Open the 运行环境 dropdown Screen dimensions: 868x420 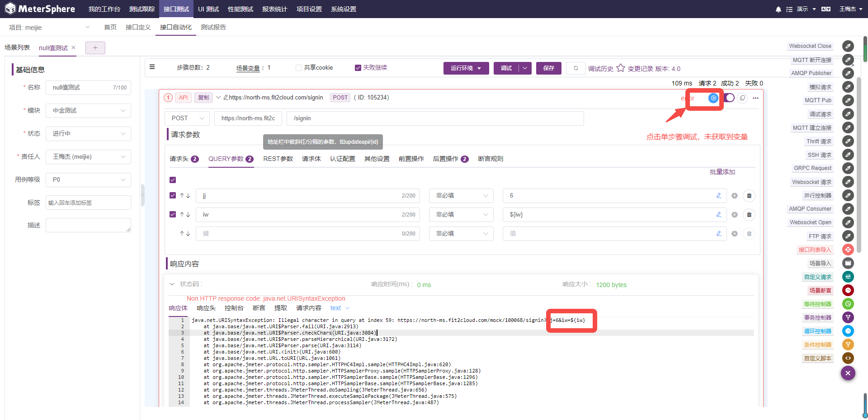point(466,68)
